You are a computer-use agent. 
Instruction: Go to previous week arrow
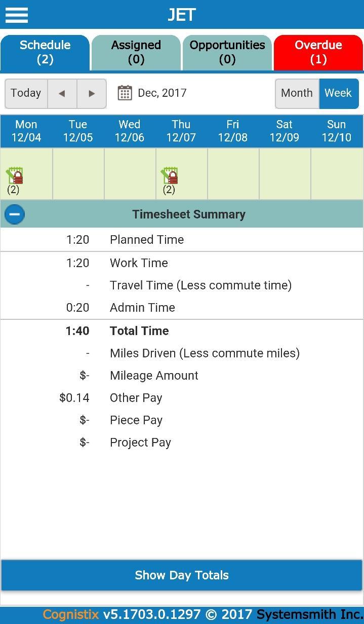point(62,93)
